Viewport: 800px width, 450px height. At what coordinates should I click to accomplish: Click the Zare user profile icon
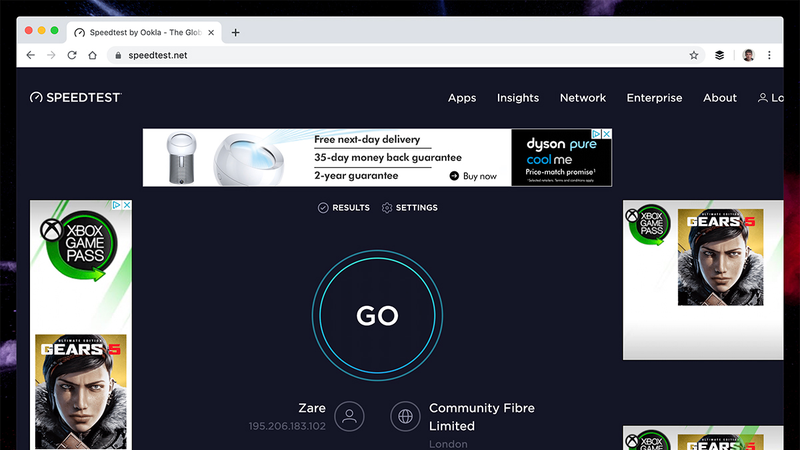(349, 416)
